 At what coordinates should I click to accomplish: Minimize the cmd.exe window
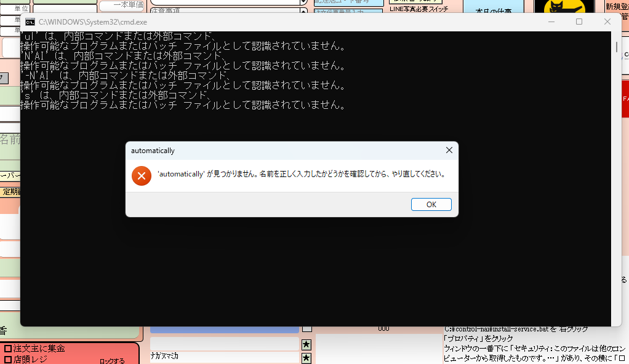551,22
